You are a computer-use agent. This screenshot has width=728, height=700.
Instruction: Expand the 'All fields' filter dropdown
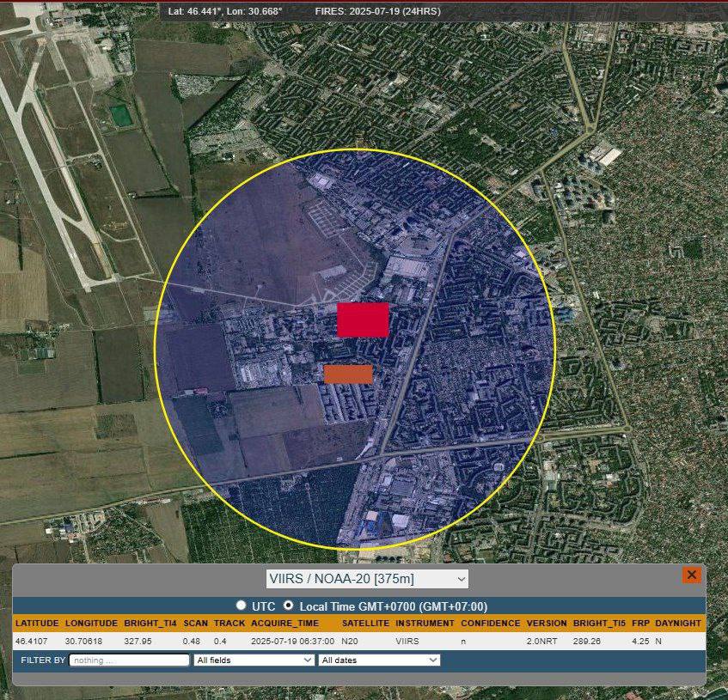(x=254, y=660)
